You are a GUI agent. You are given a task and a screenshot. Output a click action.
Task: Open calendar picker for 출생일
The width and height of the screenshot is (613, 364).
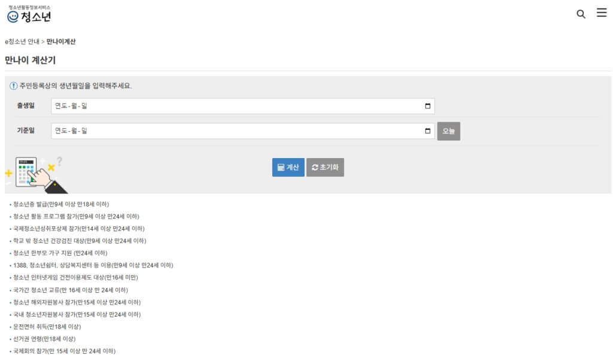427,106
